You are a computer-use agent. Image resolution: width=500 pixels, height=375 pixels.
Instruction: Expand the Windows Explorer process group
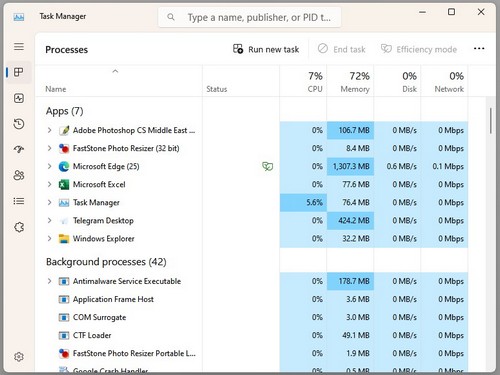point(49,239)
